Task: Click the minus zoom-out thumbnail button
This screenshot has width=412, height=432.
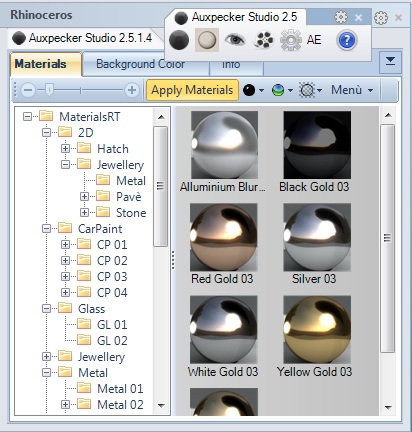Action: tap(28, 90)
